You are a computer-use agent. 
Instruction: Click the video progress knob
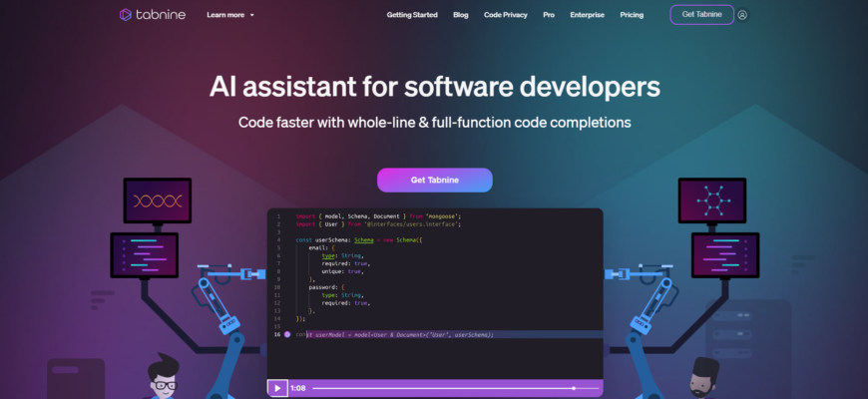pos(574,388)
